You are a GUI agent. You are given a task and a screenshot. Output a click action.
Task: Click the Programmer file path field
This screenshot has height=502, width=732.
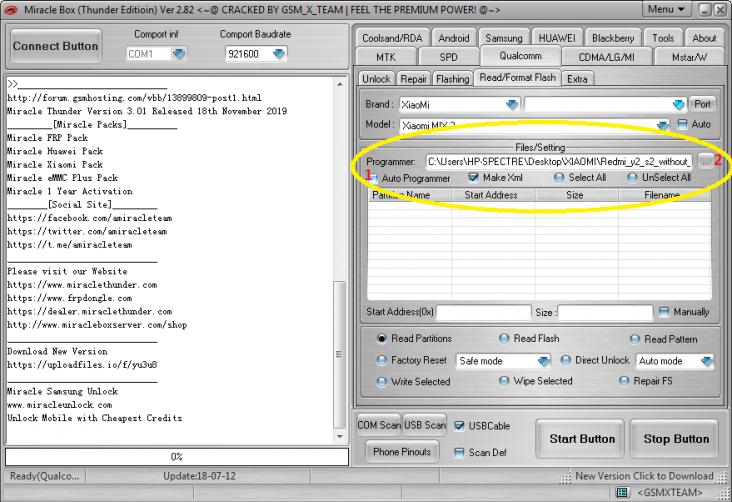559,162
